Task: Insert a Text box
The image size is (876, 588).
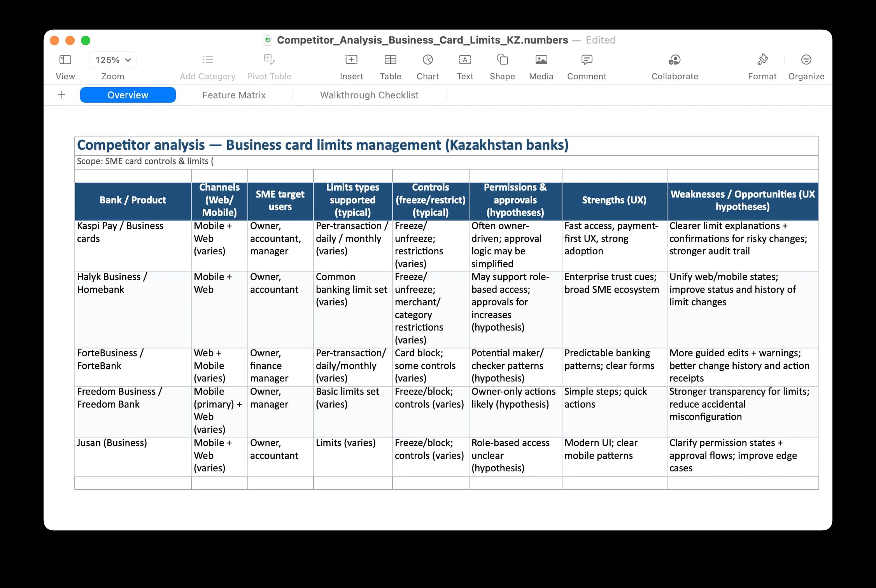Action: (465, 66)
